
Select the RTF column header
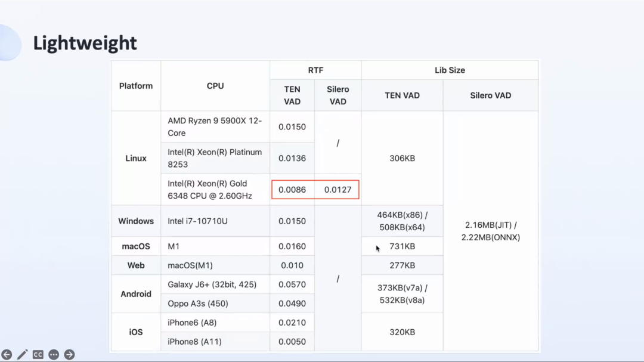coord(315,70)
